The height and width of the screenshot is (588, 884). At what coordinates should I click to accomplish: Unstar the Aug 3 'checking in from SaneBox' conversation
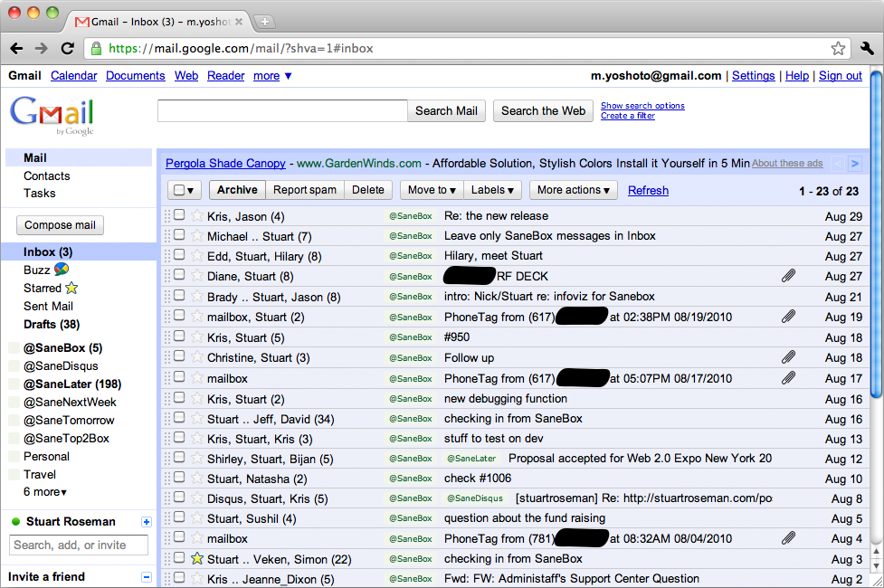(x=196, y=559)
